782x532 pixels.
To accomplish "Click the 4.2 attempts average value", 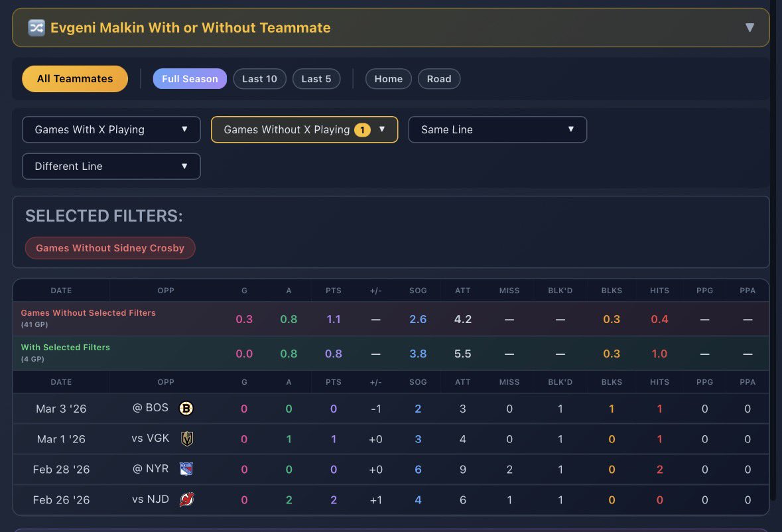I will pos(463,319).
